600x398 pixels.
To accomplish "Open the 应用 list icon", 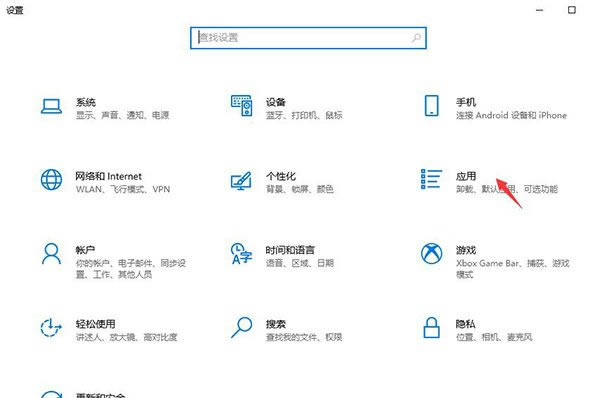I will click(x=431, y=179).
